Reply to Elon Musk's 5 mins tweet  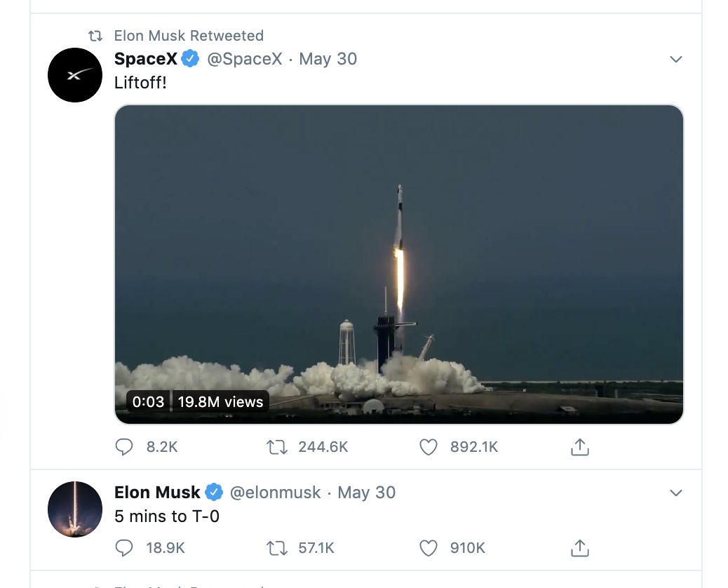tap(124, 548)
